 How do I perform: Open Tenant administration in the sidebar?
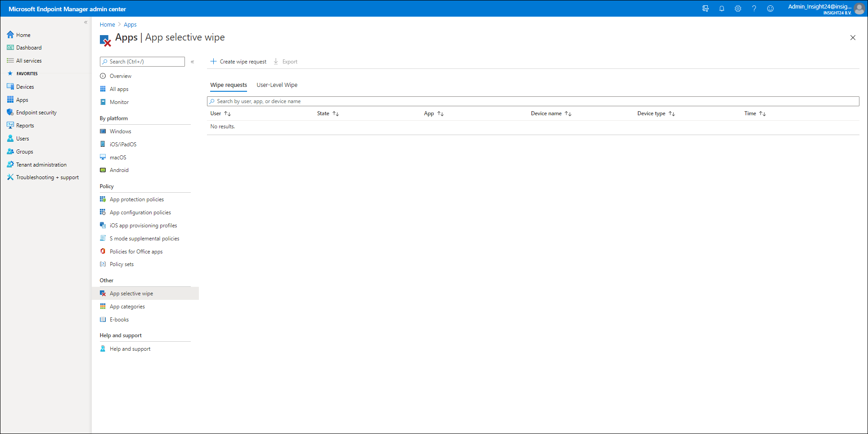pyautogui.click(x=41, y=165)
